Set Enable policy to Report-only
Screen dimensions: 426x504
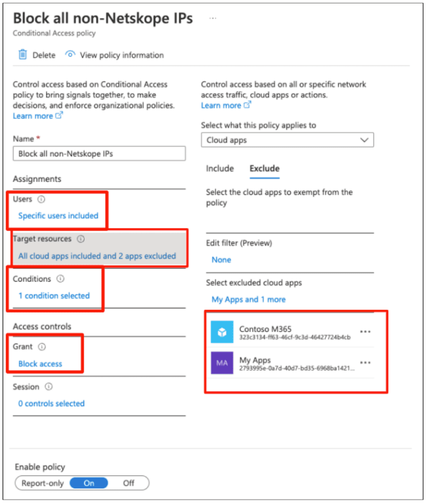click(x=44, y=483)
